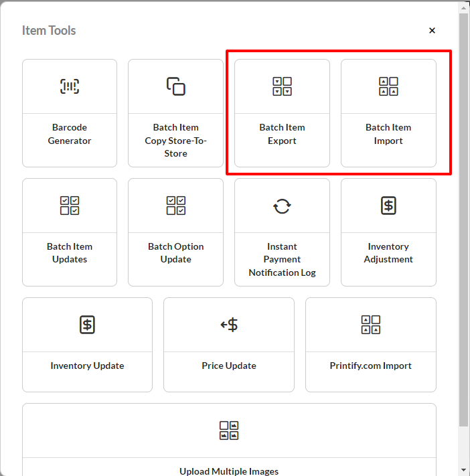Image resolution: width=470 pixels, height=476 pixels.
Task: Click the Item Tools heading text
Action: point(49,30)
